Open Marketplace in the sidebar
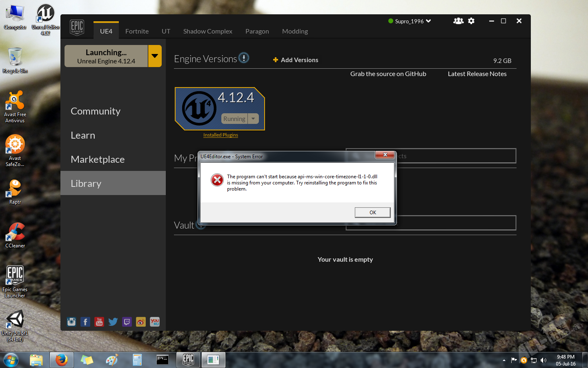Image resolution: width=588 pixels, height=368 pixels. (98, 159)
